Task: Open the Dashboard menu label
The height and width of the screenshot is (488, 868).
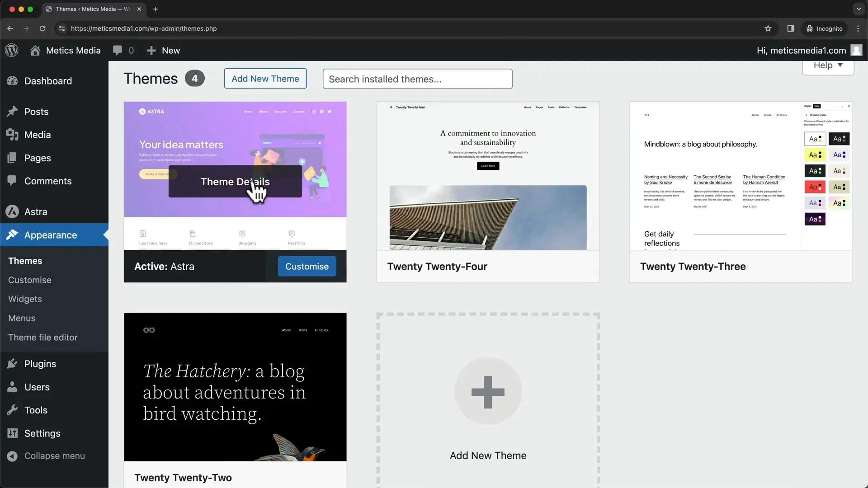Action: (48, 81)
